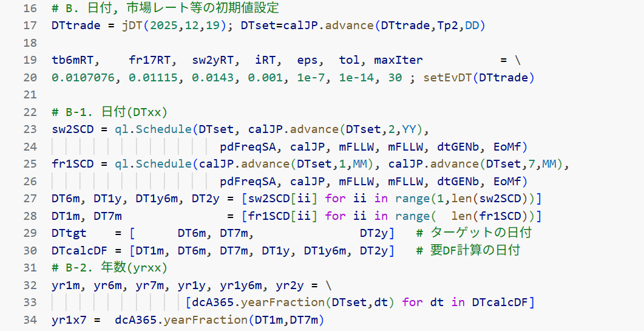Click line number 20 in the gutter
The width and height of the screenshot is (644, 331).
(30, 77)
